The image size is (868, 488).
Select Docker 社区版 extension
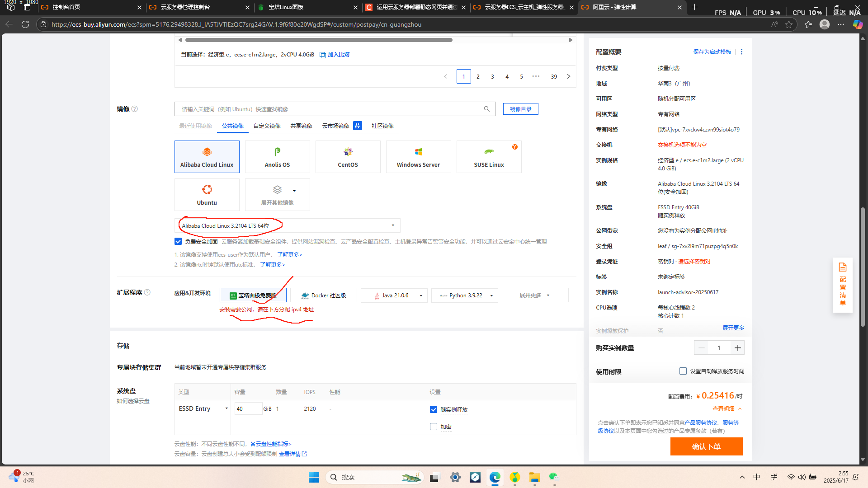(x=324, y=295)
